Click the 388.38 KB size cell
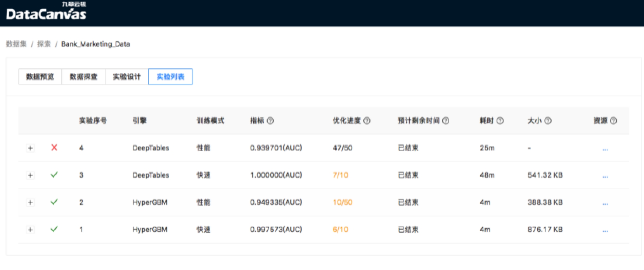Image resolution: width=644 pixels, height=270 pixels. [545, 202]
